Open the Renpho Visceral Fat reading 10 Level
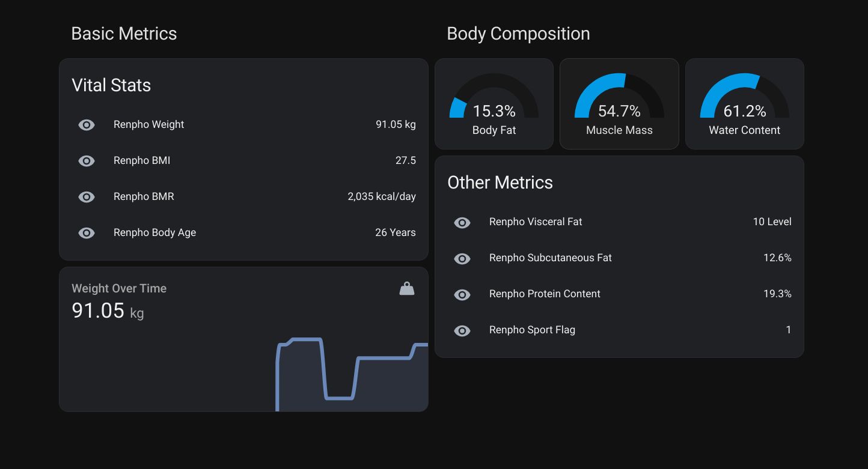 pos(772,222)
